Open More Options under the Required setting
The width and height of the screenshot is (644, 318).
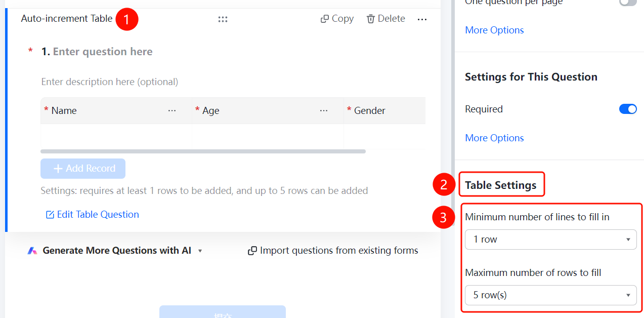point(494,138)
